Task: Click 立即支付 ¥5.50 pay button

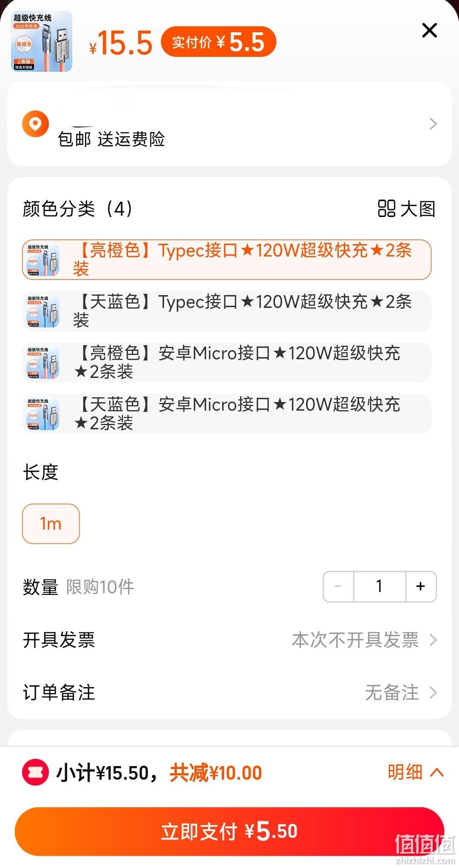Action: (229, 831)
